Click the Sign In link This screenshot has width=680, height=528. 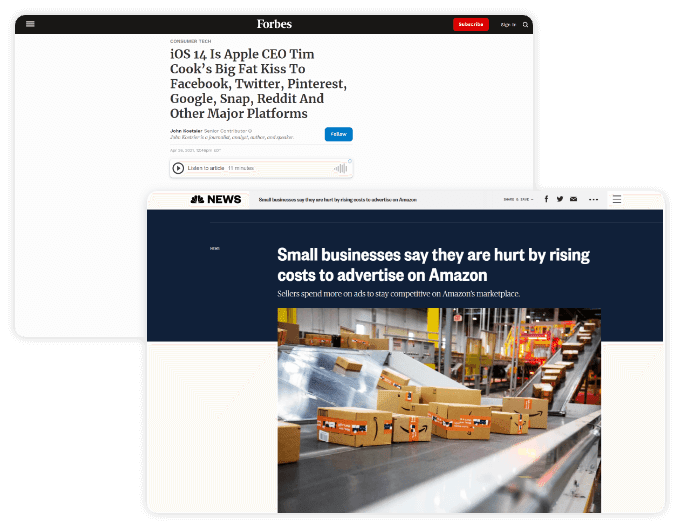click(x=508, y=25)
